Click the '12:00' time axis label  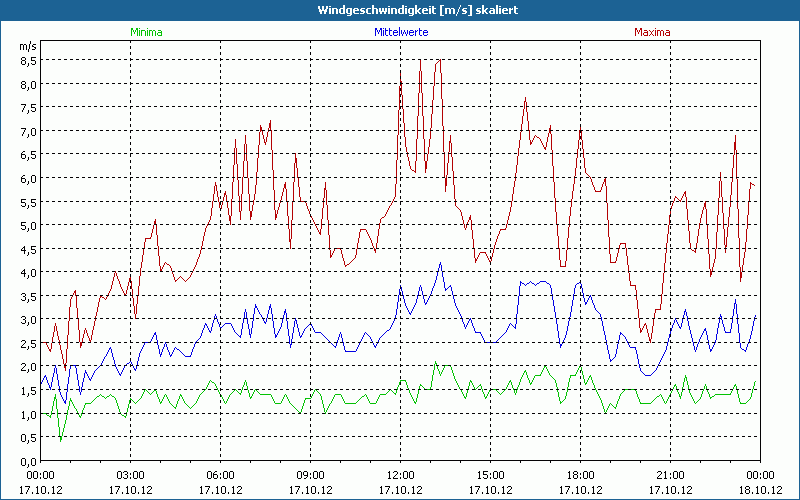pos(401,476)
